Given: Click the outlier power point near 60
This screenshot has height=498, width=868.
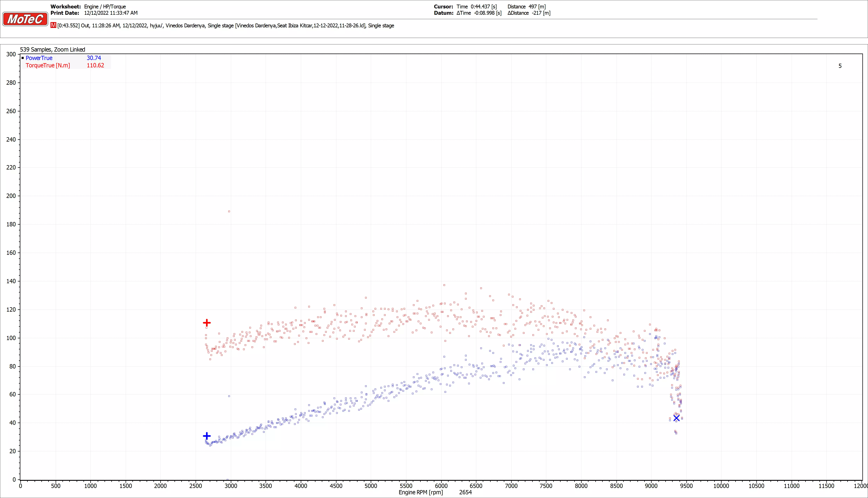Looking at the screenshot, I should [x=229, y=396].
